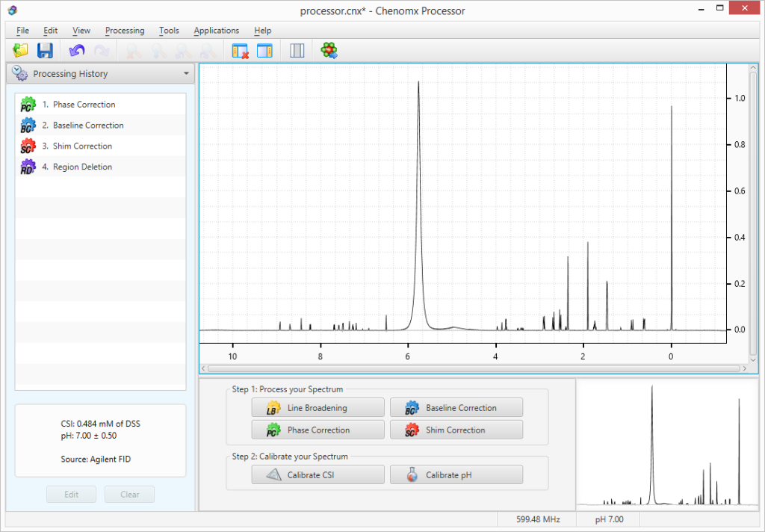Open the Applications menu
This screenshot has width=765, height=532.
[216, 31]
